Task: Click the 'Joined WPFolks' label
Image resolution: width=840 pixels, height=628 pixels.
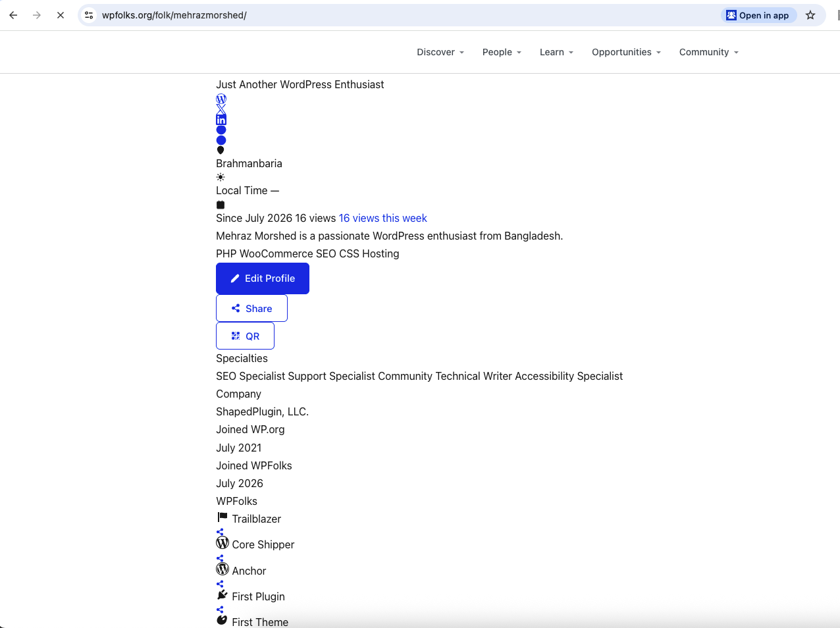Action: click(x=253, y=465)
